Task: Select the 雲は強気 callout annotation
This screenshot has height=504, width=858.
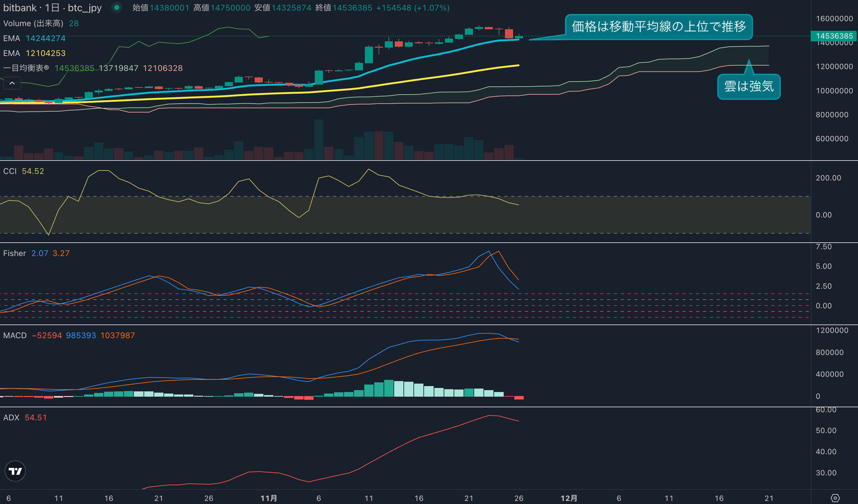Action: [748, 86]
